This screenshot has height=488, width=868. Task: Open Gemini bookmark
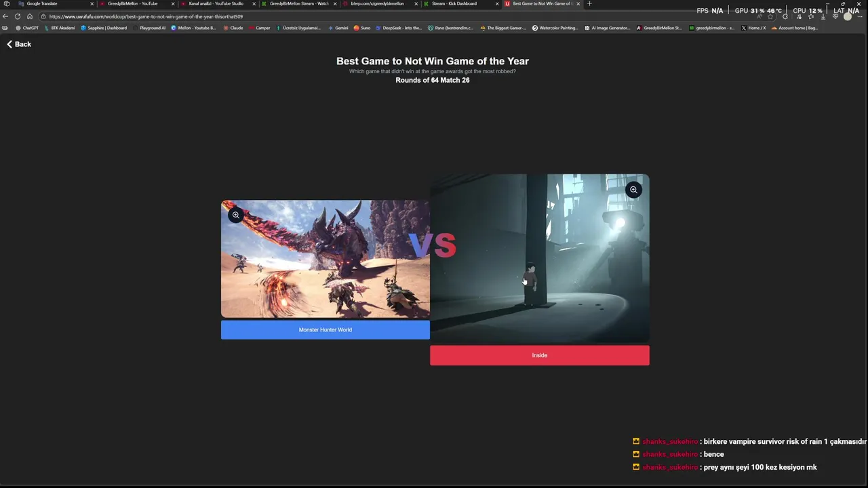tap(338, 28)
